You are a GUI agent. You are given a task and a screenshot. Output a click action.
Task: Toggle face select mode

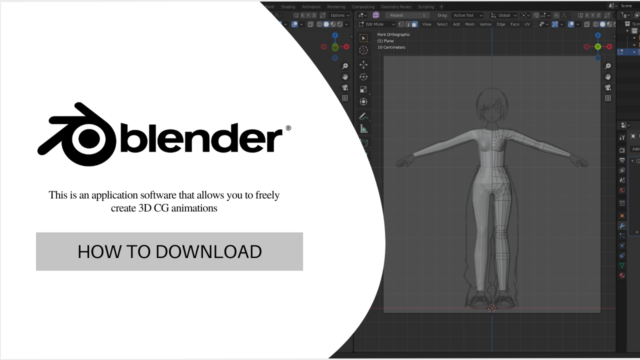tap(414, 24)
